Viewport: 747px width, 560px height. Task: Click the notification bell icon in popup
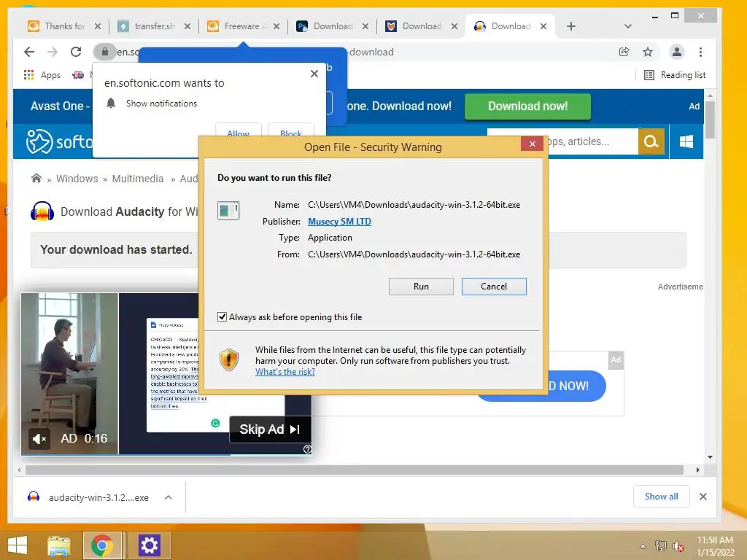pos(111,104)
